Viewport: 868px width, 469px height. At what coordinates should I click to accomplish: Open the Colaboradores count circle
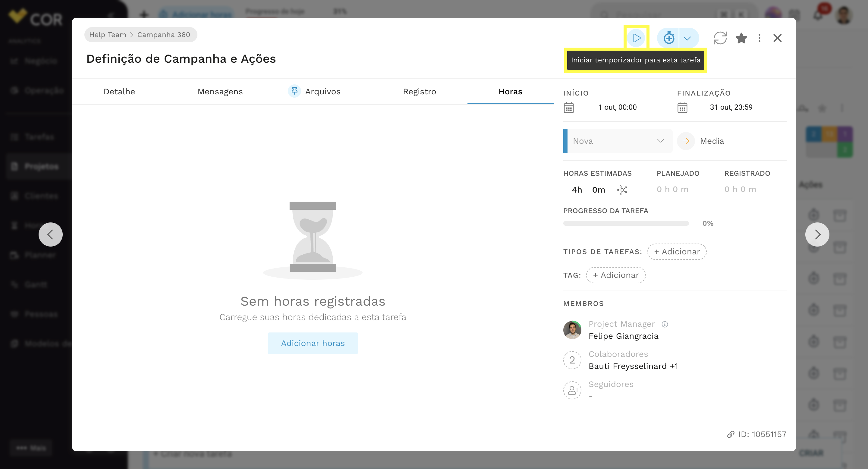point(572,360)
